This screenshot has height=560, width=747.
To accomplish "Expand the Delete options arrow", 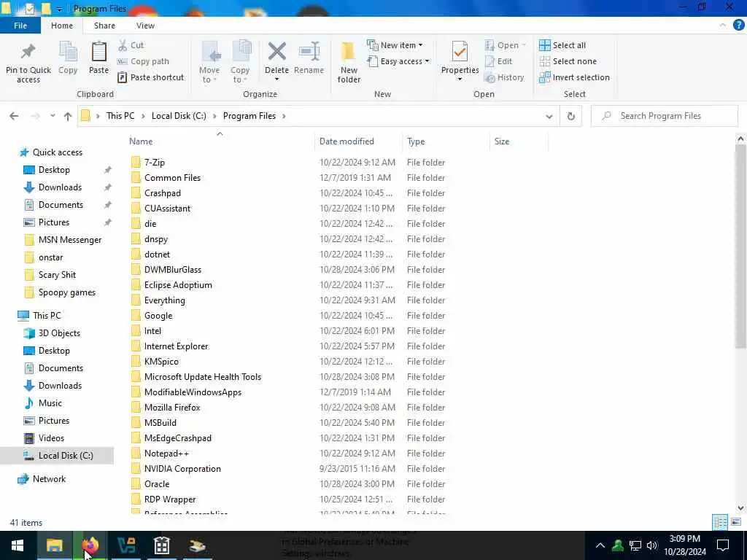I will (276, 79).
